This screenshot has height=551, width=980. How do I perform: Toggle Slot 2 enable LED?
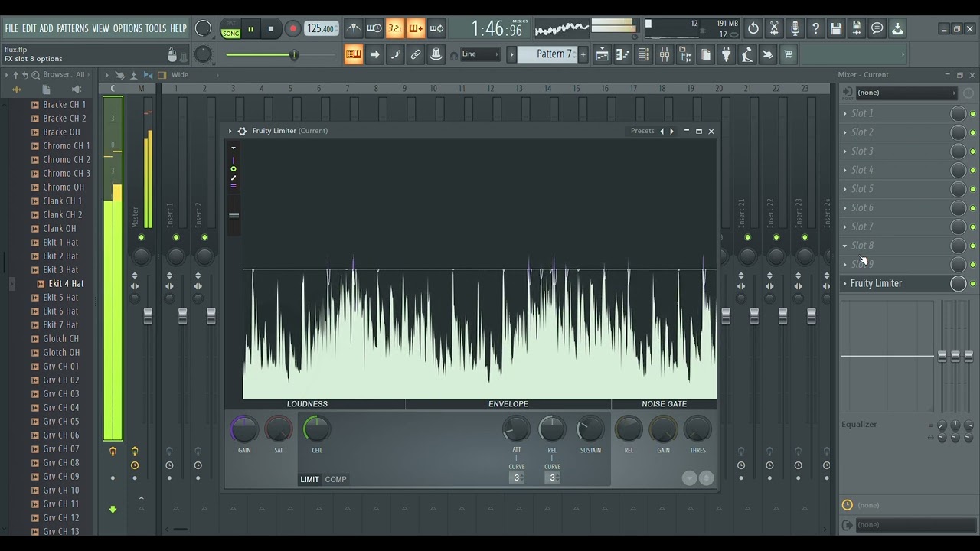point(973,132)
